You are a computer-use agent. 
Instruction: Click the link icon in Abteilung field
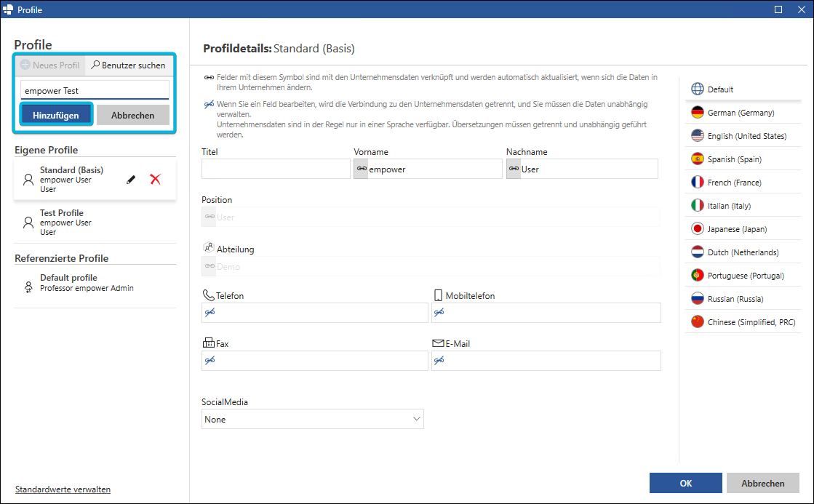210,265
